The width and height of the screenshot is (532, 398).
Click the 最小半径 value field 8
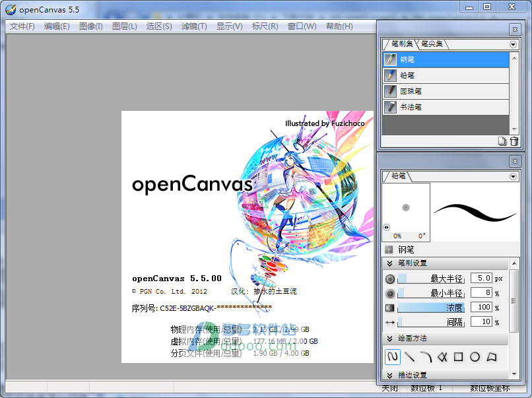tap(481, 292)
